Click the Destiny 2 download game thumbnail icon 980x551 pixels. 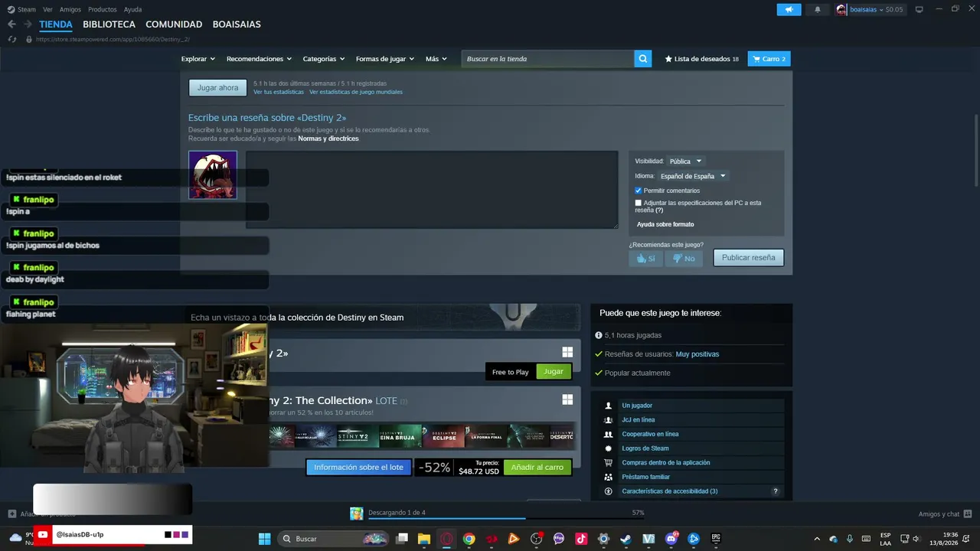357,514
